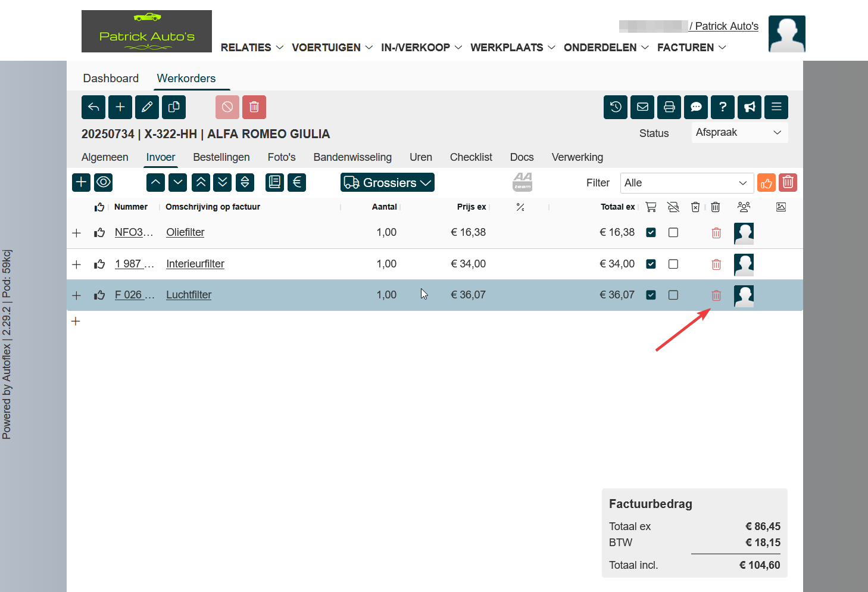
Task: Delete the Luchtfilter row via trash icon
Action: (716, 295)
